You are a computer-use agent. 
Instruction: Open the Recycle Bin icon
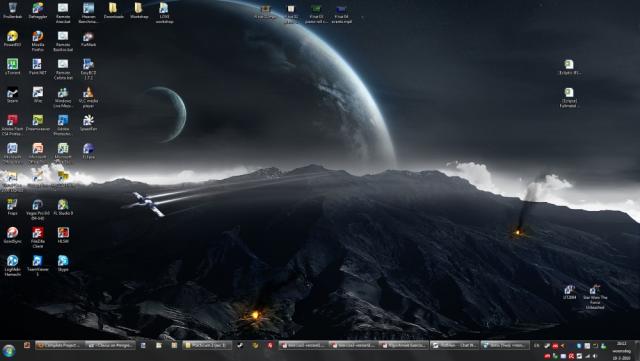coord(12,11)
